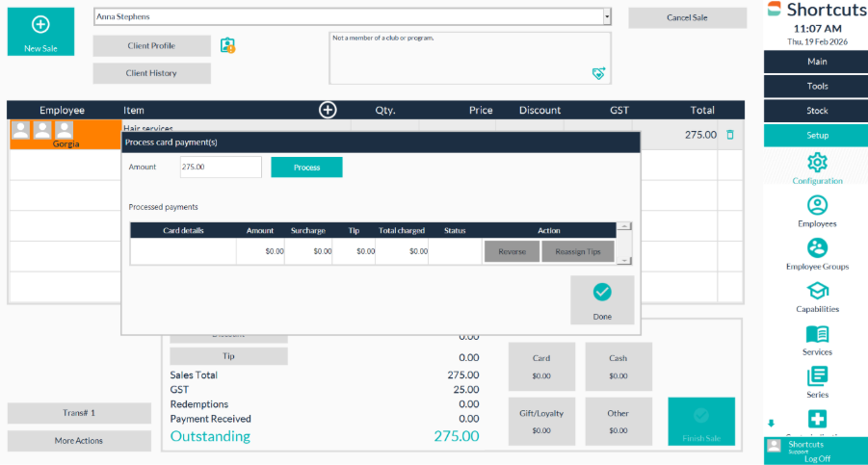Open Employee Groups in the sidebar
868x465 pixels.
(x=817, y=247)
